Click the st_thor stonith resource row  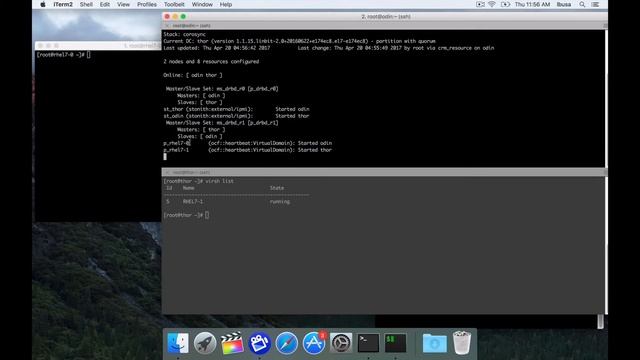(236, 109)
